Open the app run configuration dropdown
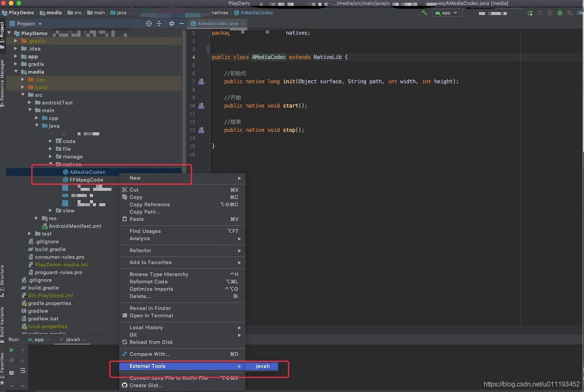 pos(446,13)
